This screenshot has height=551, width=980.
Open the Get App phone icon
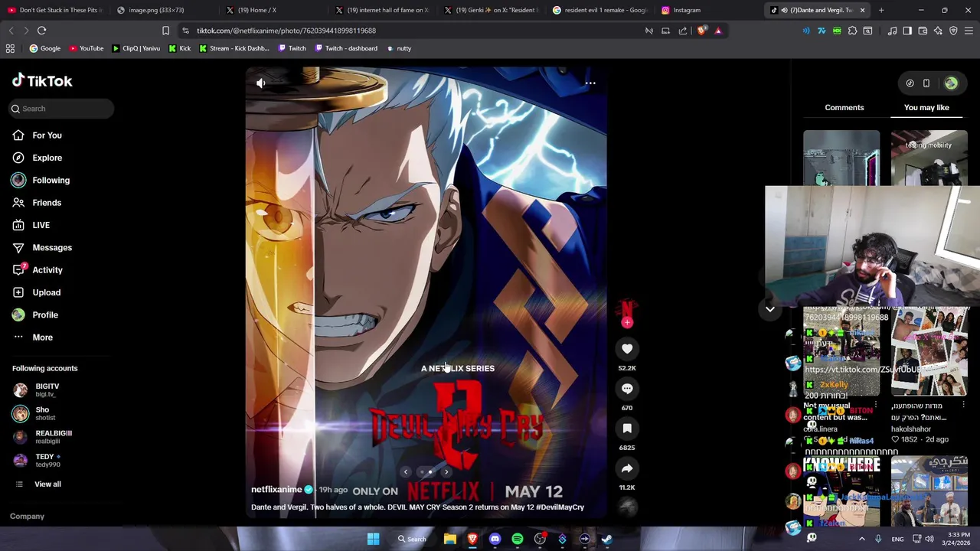926,83
